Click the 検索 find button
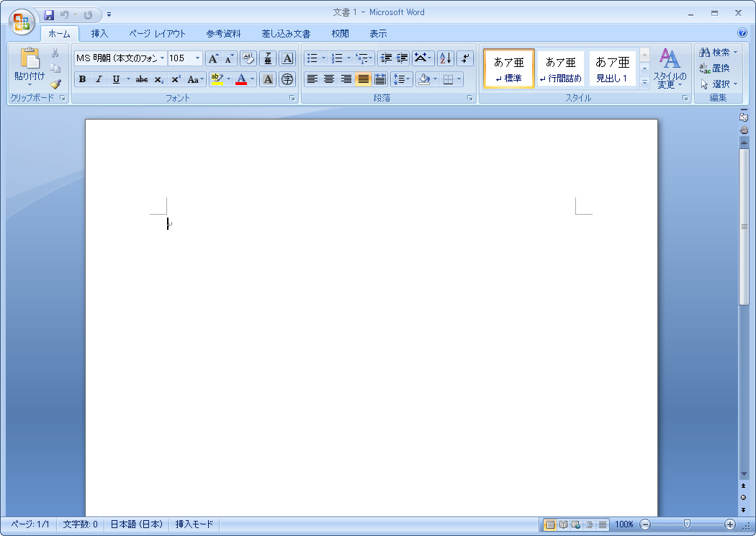 tap(719, 52)
